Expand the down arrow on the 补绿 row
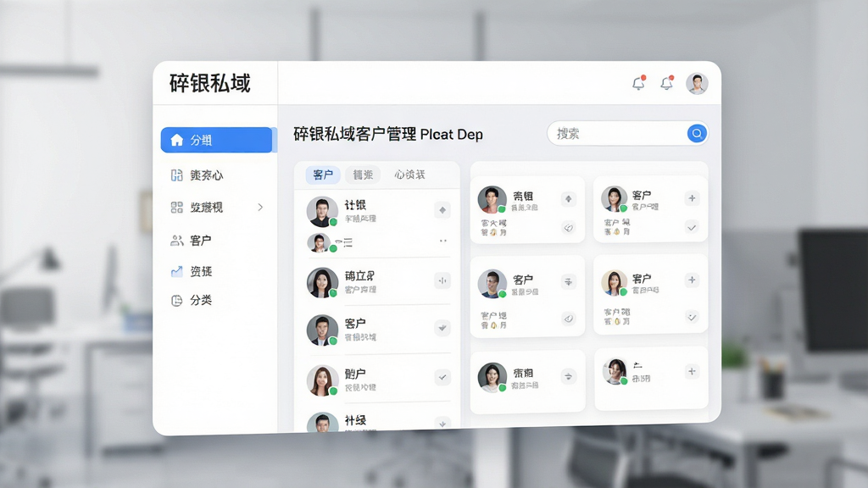 click(x=442, y=424)
